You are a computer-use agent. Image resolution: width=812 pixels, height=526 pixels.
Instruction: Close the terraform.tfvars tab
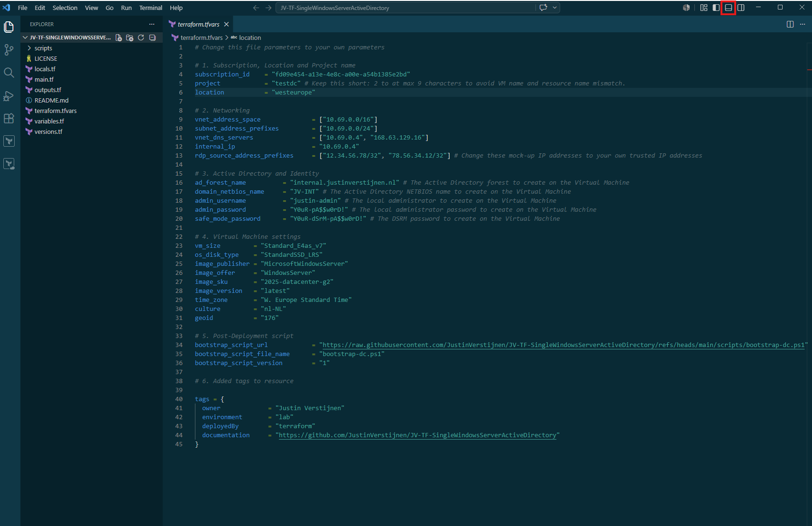point(226,24)
